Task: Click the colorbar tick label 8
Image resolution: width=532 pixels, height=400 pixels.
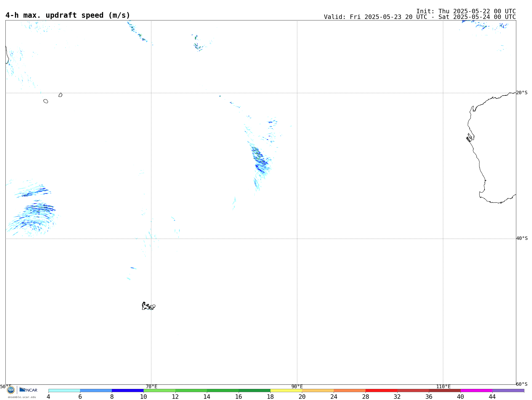Action: click(x=112, y=397)
